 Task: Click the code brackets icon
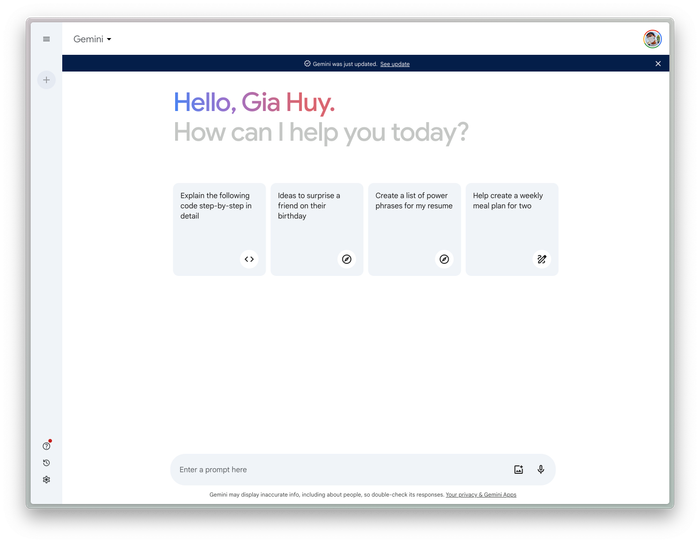(249, 259)
